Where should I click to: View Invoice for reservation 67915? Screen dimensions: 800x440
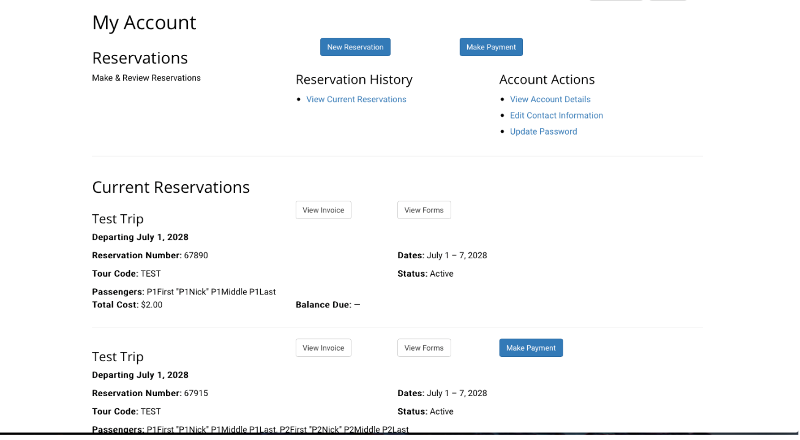pyautogui.click(x=323, y=348)
